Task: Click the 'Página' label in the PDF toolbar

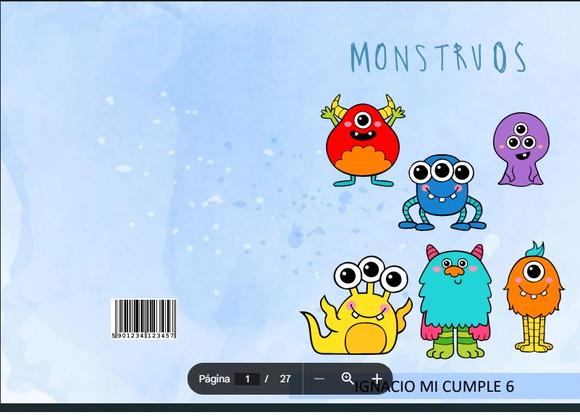Action: [x=214, y=379]
